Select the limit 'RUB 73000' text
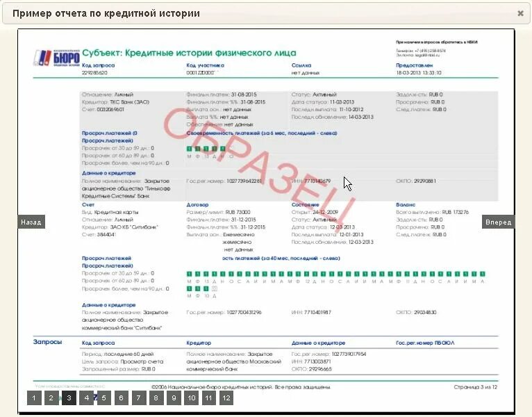Image resolution: width=532 pixels, height=417 pixels. [238, 212]
